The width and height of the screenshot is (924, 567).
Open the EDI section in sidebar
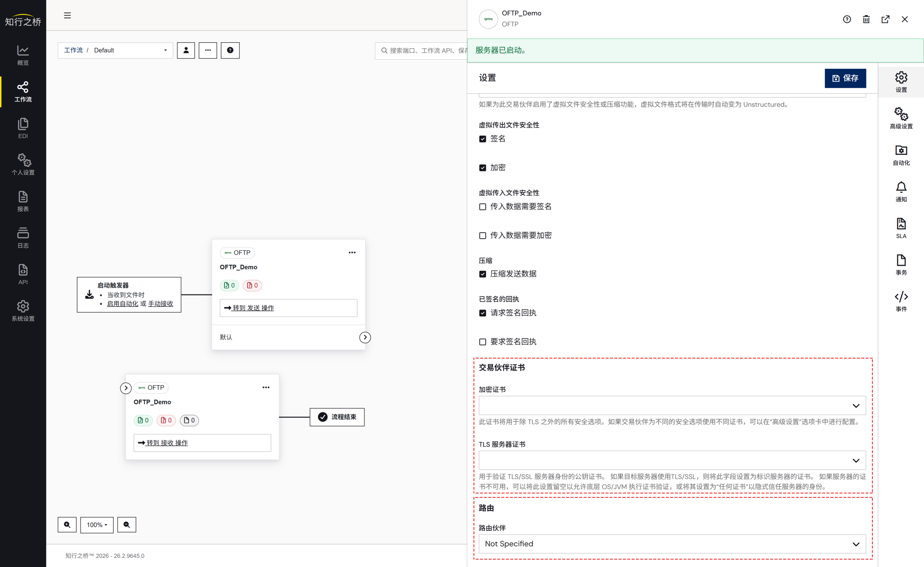click(23, 128)
